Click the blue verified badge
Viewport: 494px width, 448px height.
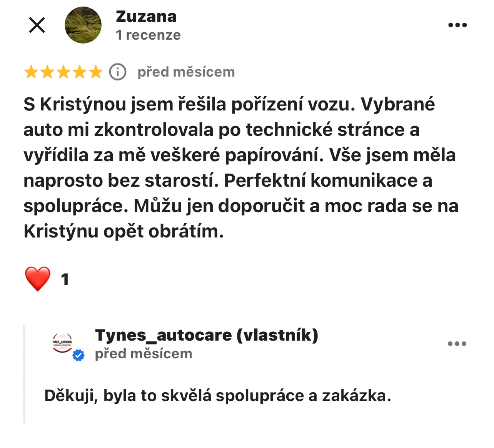click(79, 355)
